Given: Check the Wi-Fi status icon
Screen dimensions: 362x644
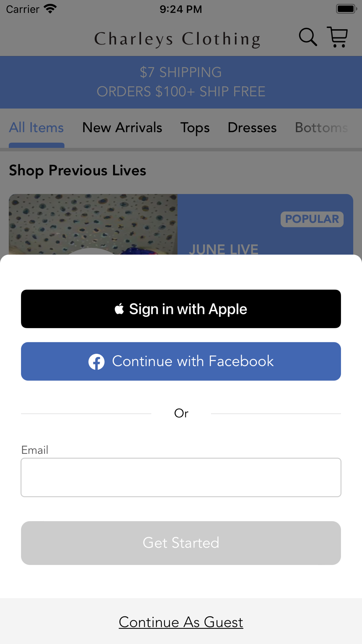Looking at the screenshot, I should coord(50,9).
